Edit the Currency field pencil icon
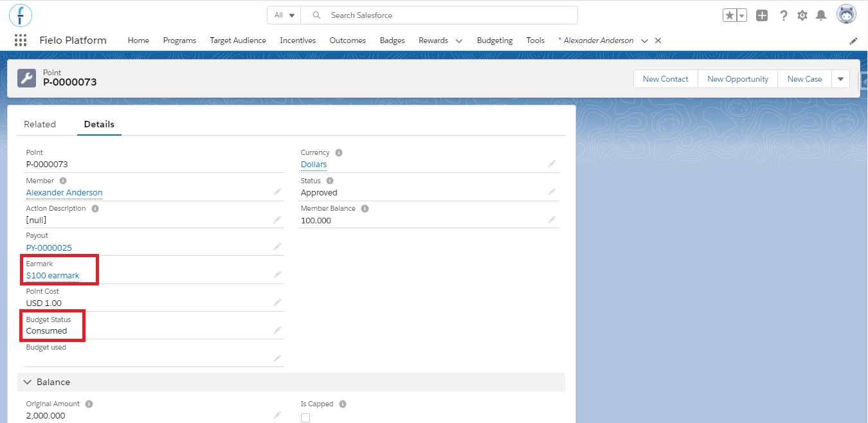 (x=552, y=164)
